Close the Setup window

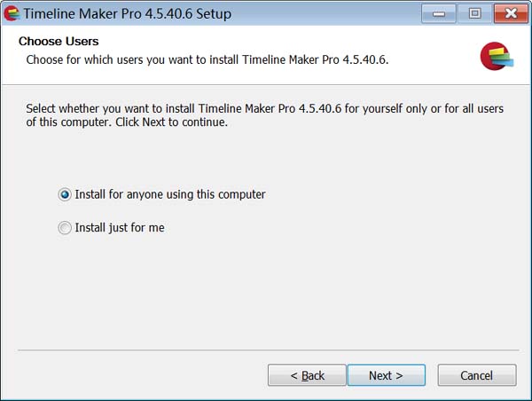pos(510,13)
